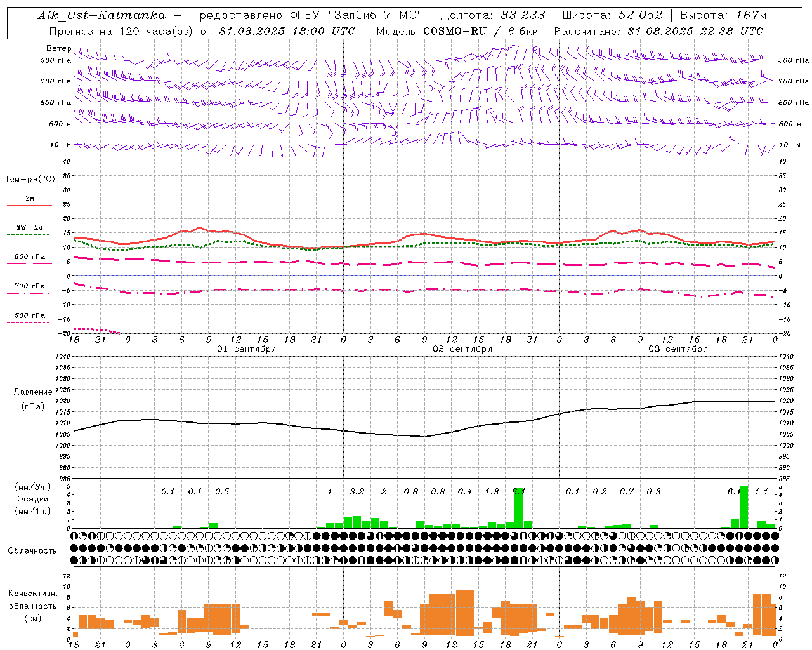Select the '(мм/3ч.)' precipitation unit label
Screen dimensions: 812x650
click(32, 487)
